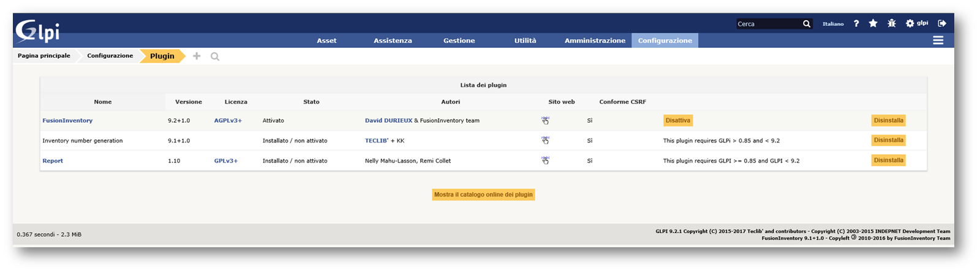Toggle debug mode bug icon

[891, 23]
